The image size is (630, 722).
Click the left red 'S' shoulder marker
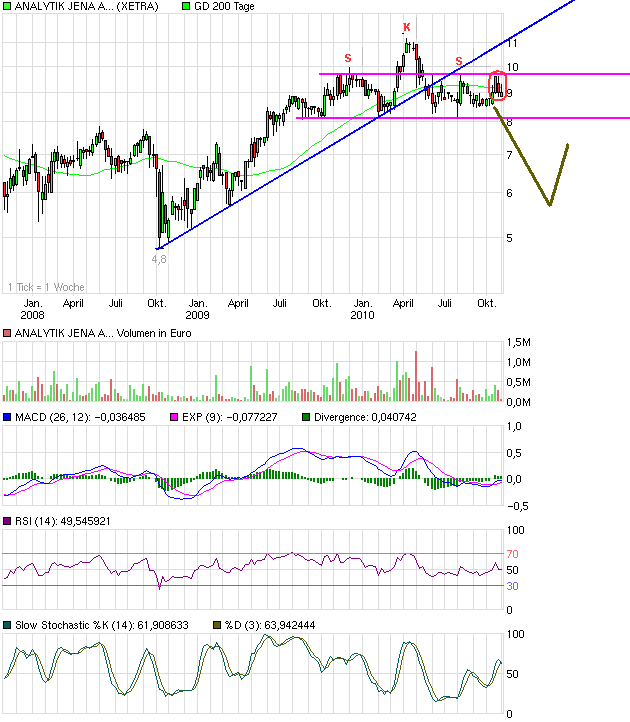[x=348, y=58]
